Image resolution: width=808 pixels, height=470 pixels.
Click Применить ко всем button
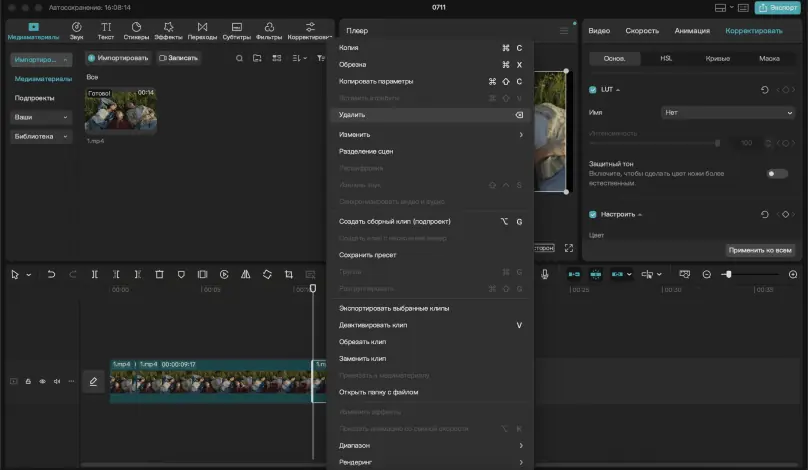click(x=760, y=250)
